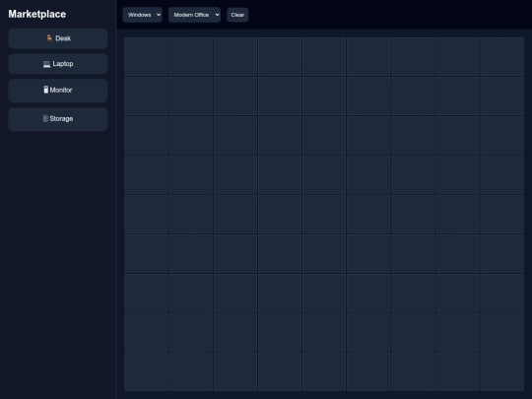Choose the Monitor marketplace item

pos(58,91)
